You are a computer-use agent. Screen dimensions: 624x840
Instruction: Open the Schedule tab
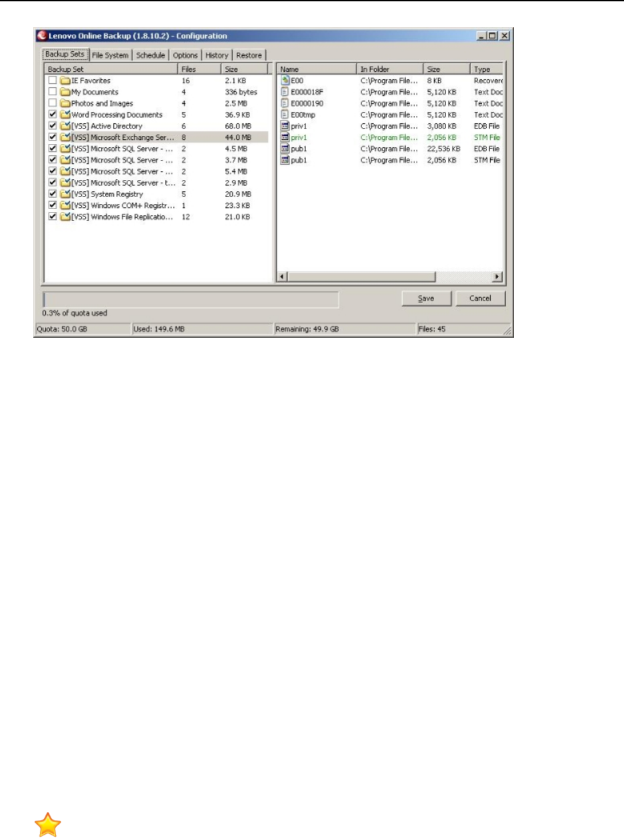click(x=151, y=55)
